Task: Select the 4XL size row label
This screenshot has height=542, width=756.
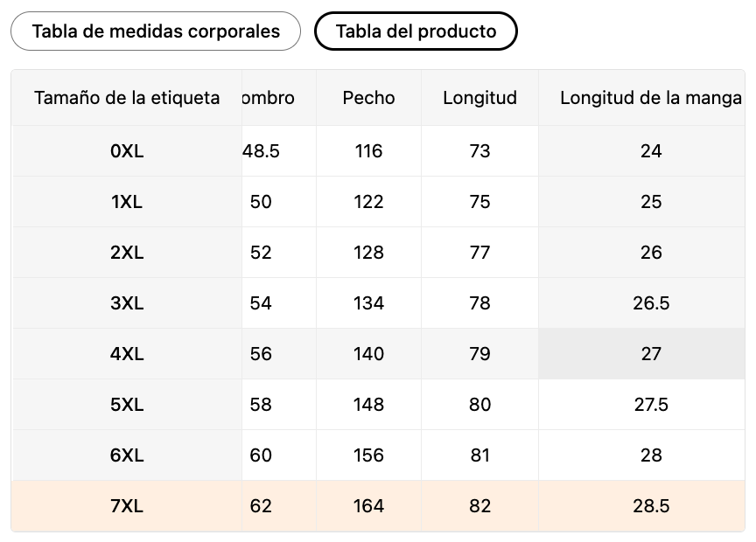Action: pyautogui.click(x=127, y=354)
